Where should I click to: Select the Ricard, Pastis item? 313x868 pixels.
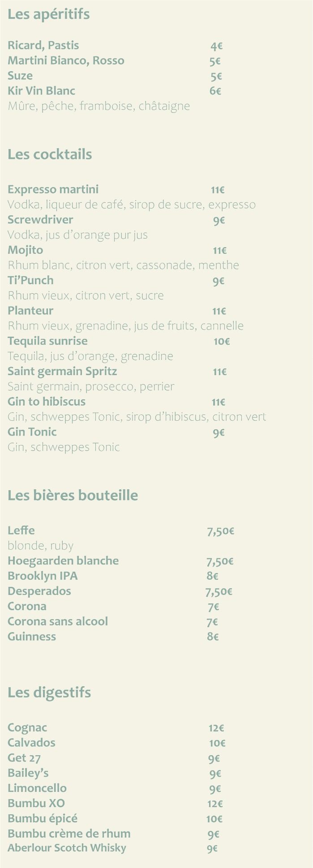point(43,46)
